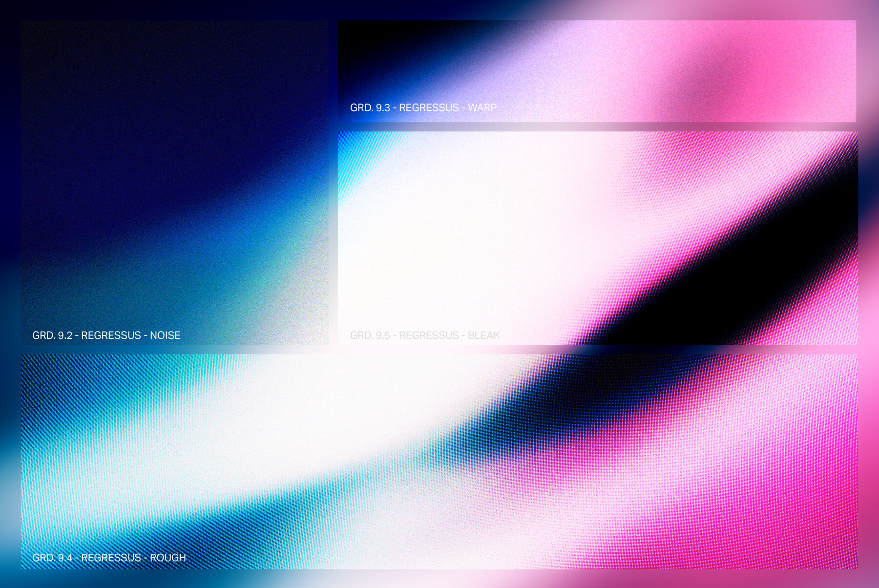Click the GRD. 9.2 NOISE label

coord(106,336)
